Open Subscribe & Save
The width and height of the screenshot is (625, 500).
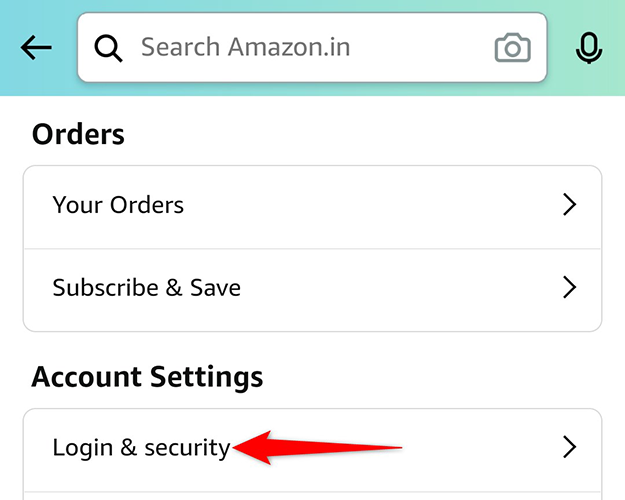tap(146, 288)
